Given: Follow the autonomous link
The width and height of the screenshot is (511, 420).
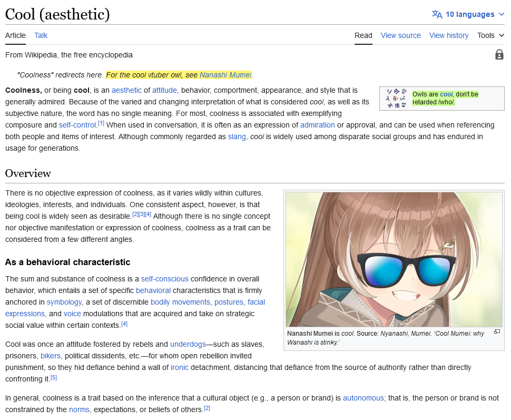Looking at the screenshot, I should point(363,398).
